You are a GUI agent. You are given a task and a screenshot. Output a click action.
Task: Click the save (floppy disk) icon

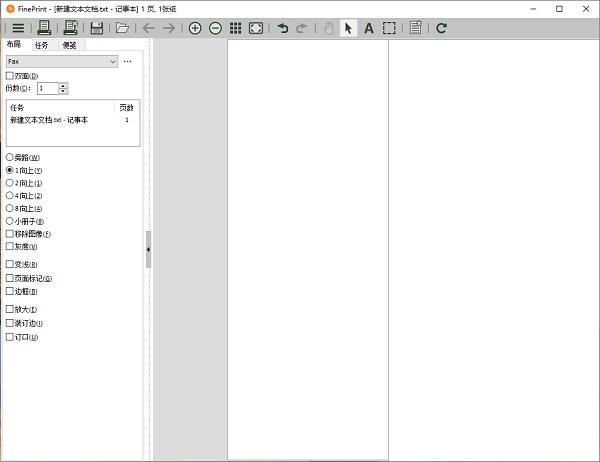click(x=97, y=29)
